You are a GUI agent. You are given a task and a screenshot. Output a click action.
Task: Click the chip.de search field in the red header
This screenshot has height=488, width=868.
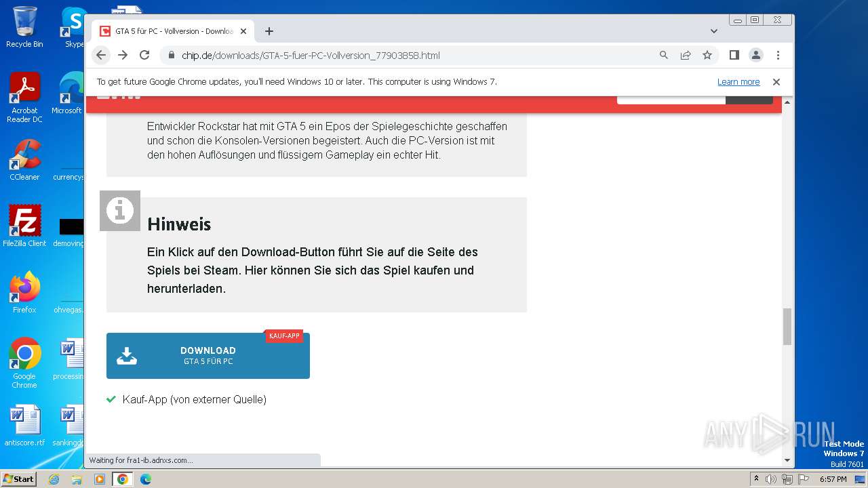tap(671, 99)
